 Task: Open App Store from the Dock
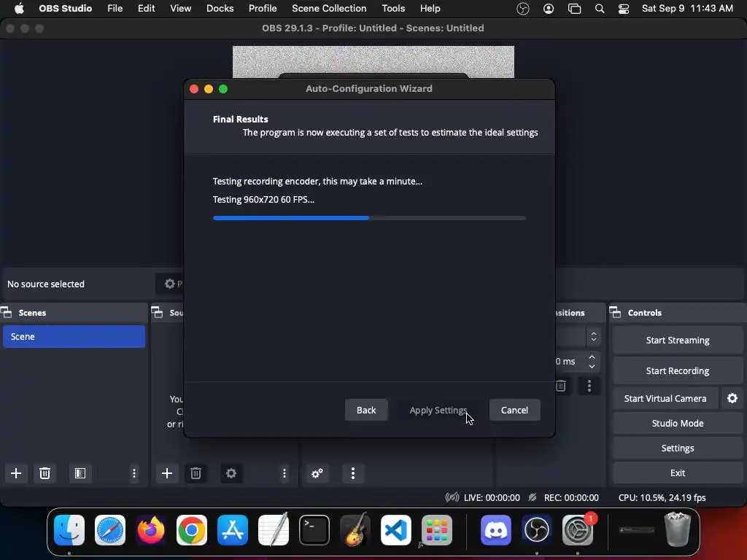click(x=233, y=530)
